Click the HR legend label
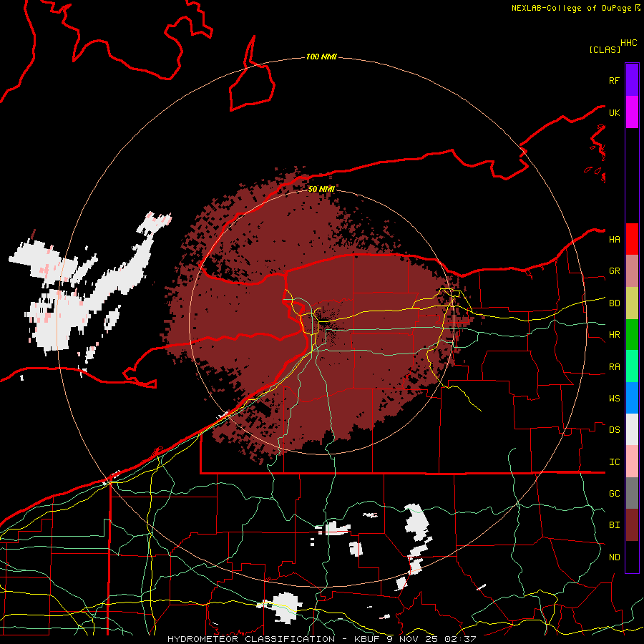Screen dimensions: 644x644 pos(614,335)
